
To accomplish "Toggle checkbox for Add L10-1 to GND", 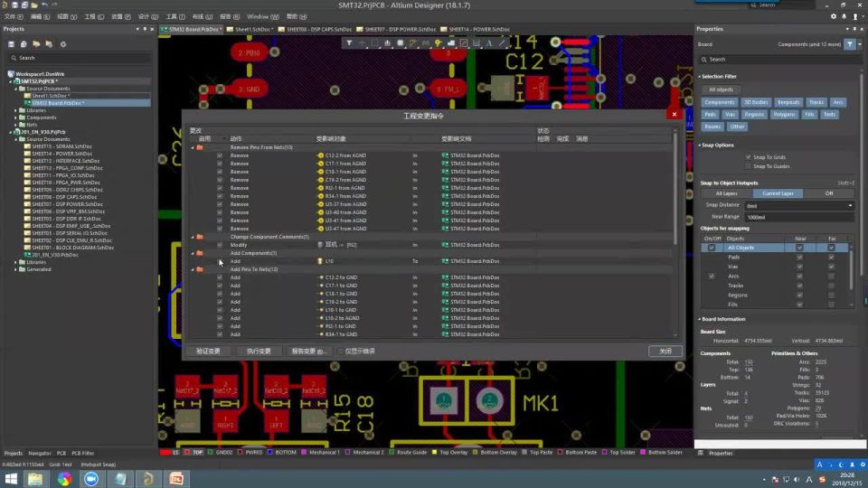I will tap(220, 310).
